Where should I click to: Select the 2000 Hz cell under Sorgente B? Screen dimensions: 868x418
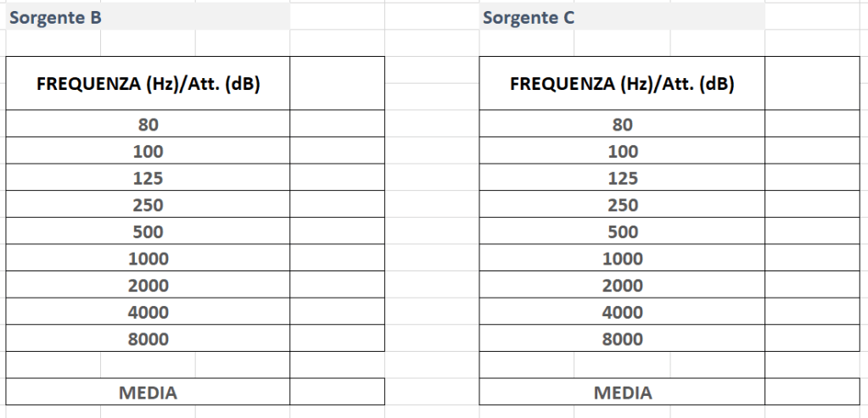[x=148, y=286]
